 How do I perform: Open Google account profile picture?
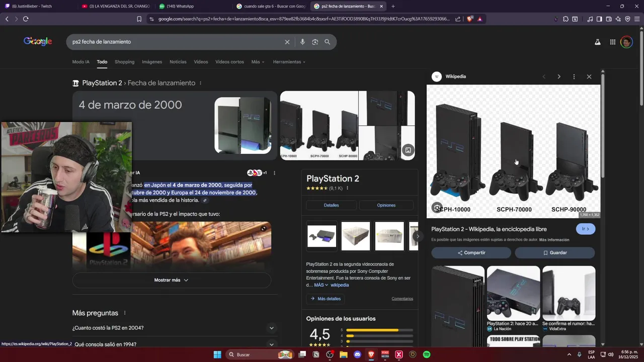pos(626,42)
